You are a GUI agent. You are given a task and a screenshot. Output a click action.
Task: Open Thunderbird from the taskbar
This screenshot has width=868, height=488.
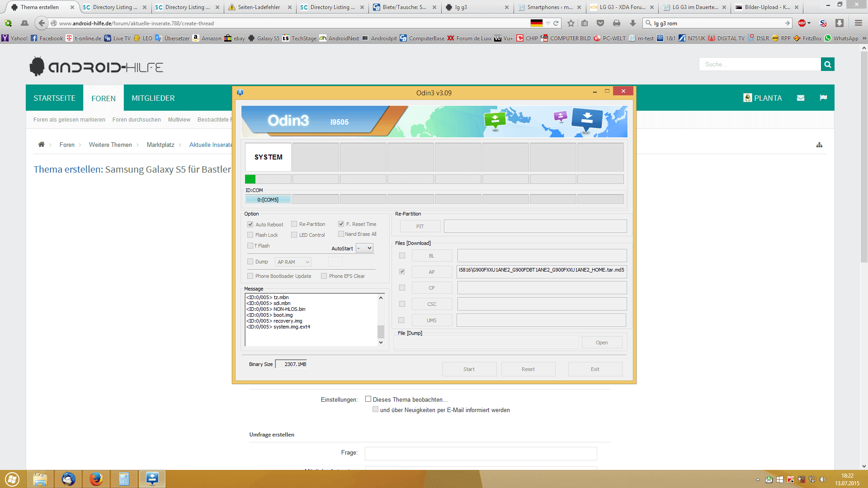[68, 479]
